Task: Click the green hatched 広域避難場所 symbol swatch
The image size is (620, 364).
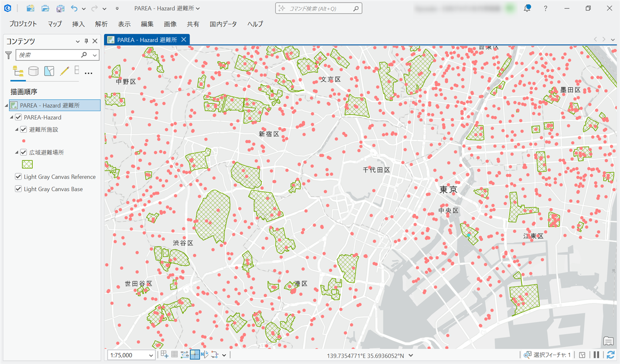Action: click(27, 164)
